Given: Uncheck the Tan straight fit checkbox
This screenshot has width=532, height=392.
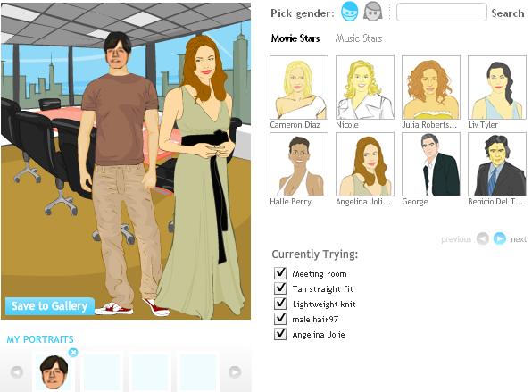Looking at the screenshot, I should click(280, 288).
